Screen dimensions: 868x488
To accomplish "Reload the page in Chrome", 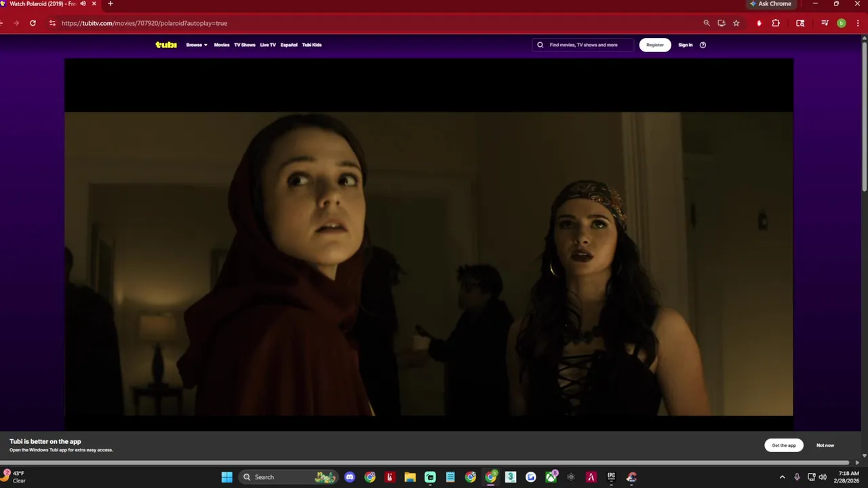I will tap(33, 23).
